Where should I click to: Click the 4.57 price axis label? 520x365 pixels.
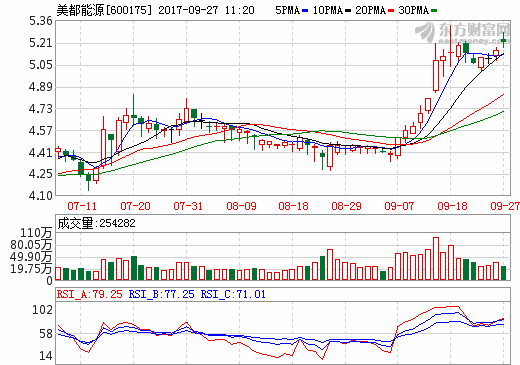[41, 131]
